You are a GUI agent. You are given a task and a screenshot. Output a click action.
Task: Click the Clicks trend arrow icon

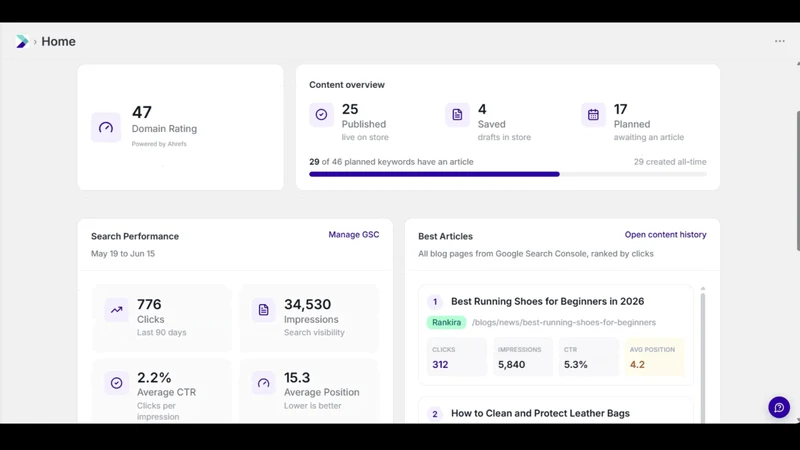(x=117, y=310)
